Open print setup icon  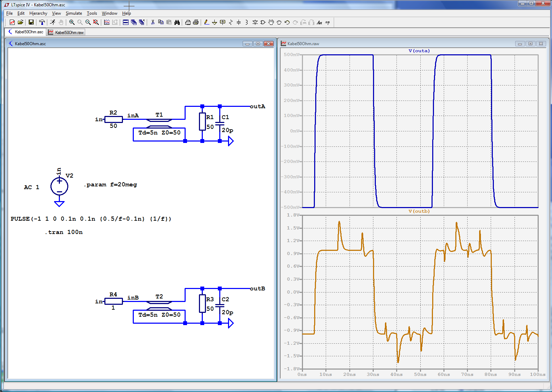[x=188, y=22]
